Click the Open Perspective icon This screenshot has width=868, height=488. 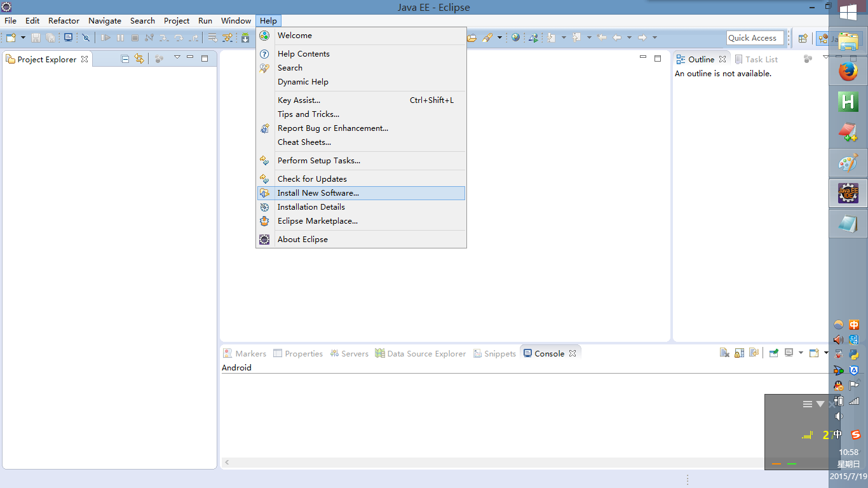tap(803, 38)
